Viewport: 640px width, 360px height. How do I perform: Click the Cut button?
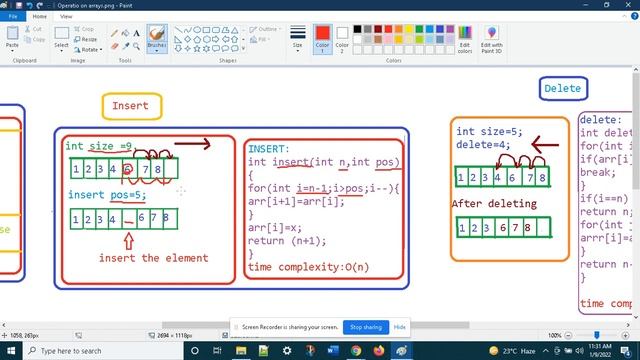pyautogui.click(x=33, y=29)
